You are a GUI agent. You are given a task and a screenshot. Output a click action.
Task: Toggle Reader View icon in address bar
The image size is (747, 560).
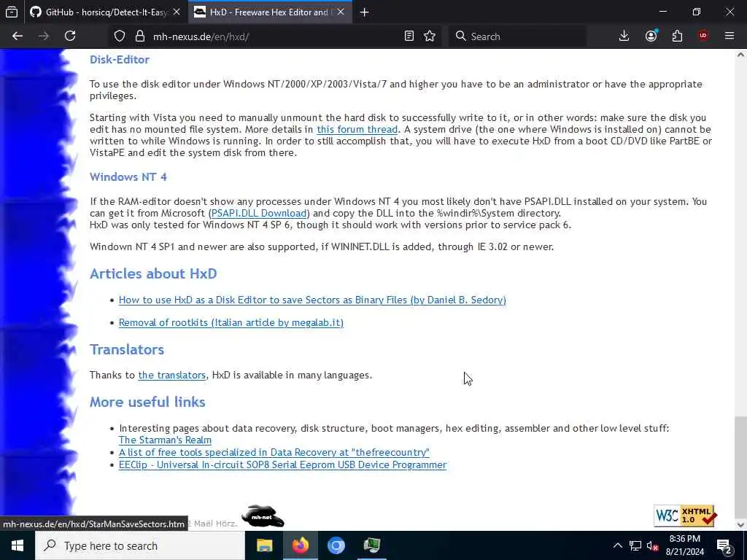pos(409,36)
